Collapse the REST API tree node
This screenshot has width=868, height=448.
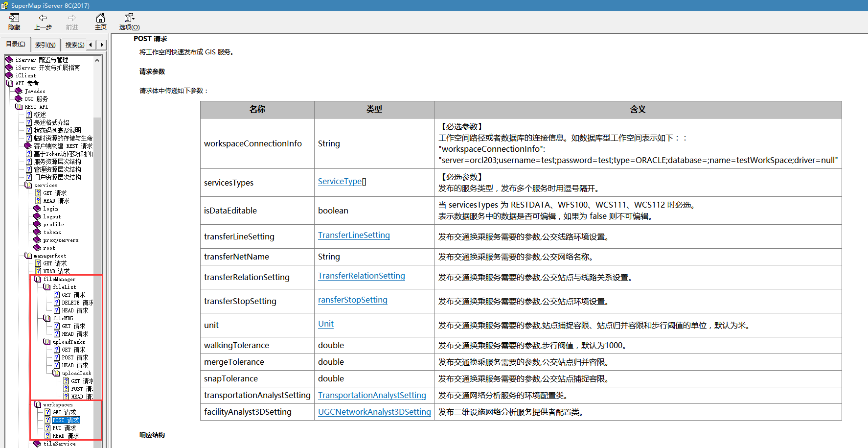(x=19, y=107)
